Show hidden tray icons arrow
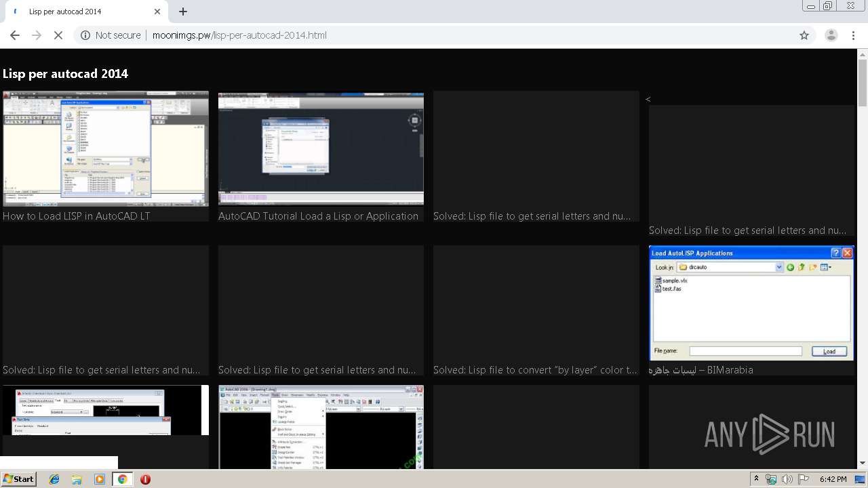The image size is (868, 488). tap(756, 479)
